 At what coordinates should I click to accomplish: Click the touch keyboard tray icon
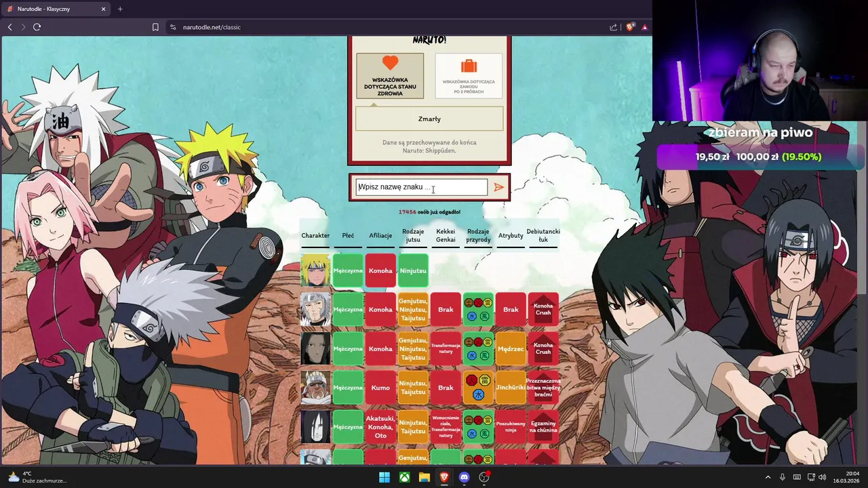(x=797, y=477)
